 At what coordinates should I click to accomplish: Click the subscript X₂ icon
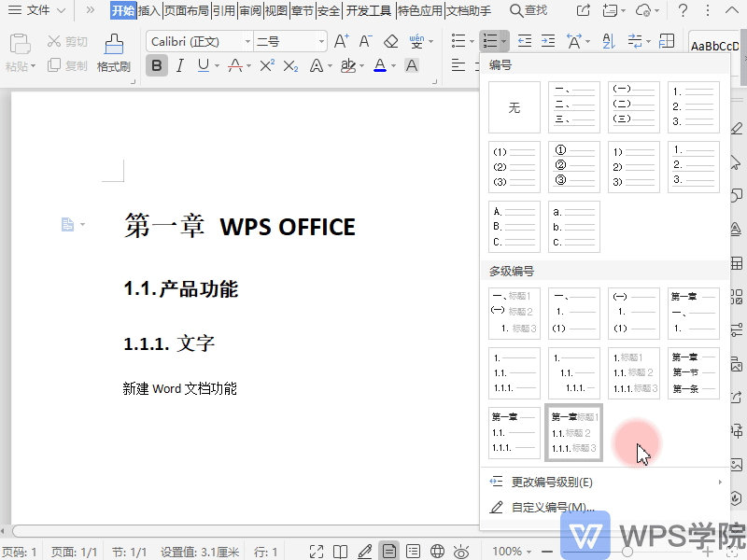click(290, 65)
